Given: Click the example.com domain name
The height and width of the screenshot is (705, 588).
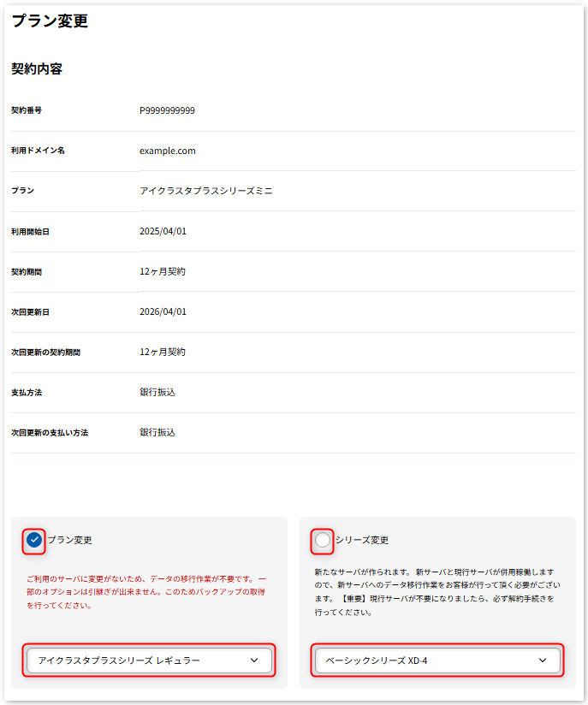Looking at the screenshot, I should 168,151.
